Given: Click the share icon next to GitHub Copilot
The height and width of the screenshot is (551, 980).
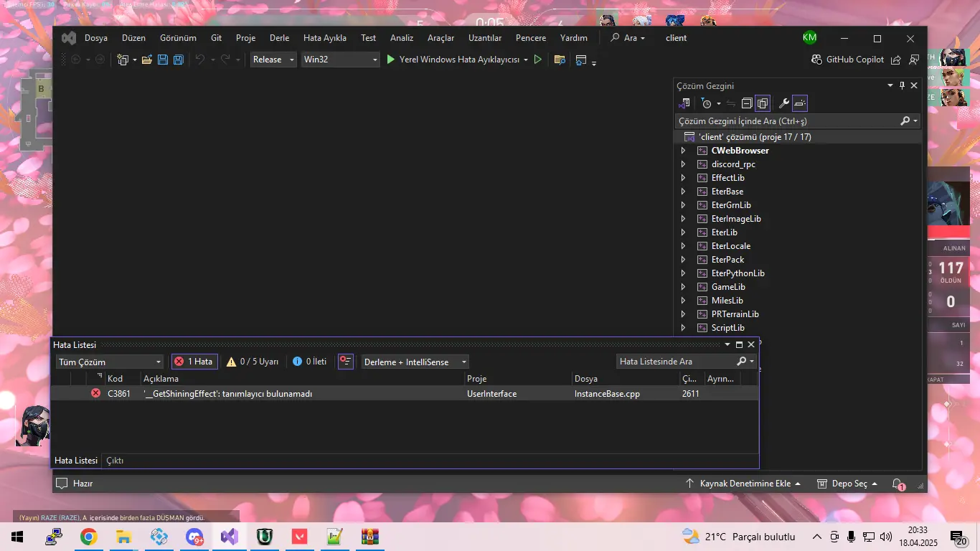Looking at the screenshot, I should (896, 60).
